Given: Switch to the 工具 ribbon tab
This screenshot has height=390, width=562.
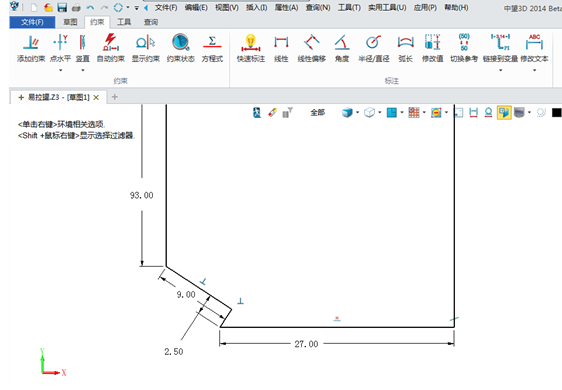Looking at the screenshot, I should [x=124, y=22].
